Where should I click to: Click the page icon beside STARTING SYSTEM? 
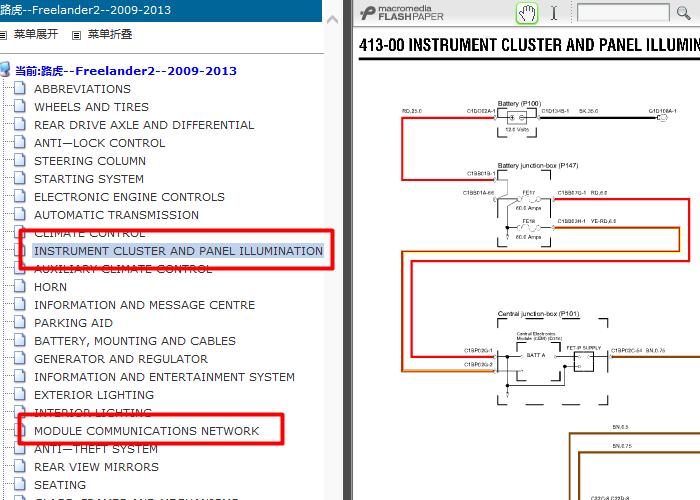point(20,178)
